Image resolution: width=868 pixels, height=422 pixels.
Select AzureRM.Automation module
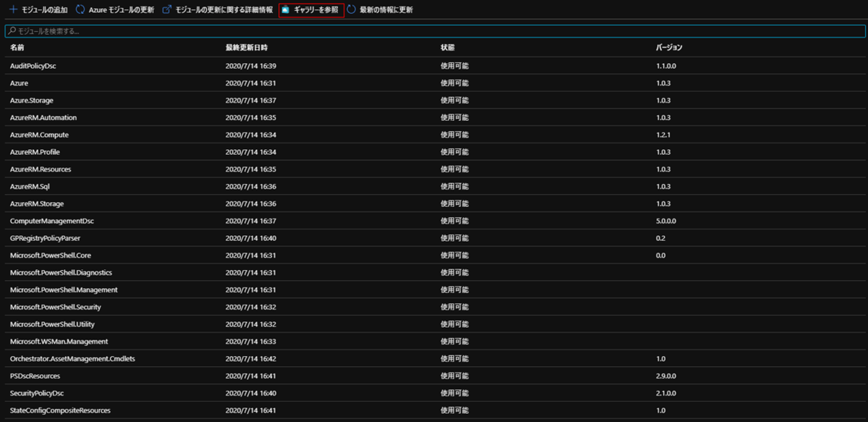tap(43, 117)
